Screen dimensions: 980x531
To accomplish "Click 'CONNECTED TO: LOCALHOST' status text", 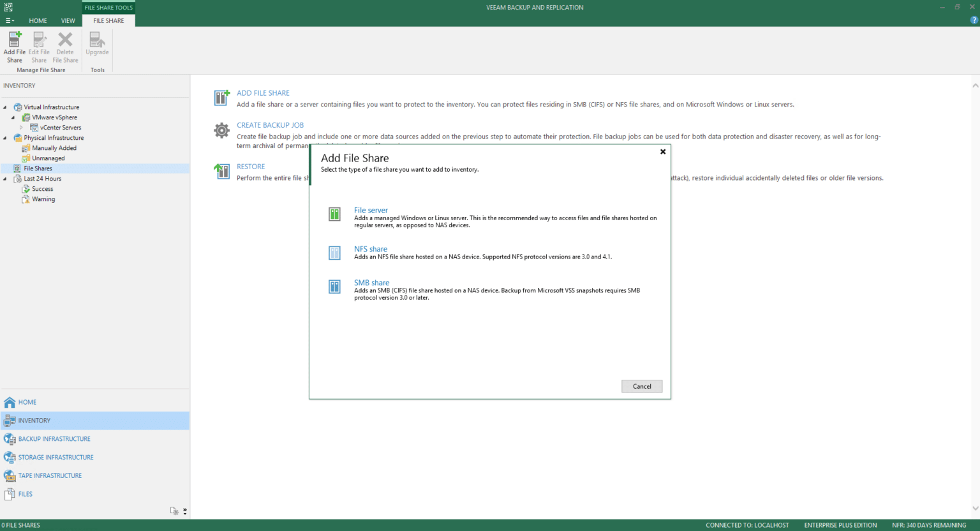I will pyautogui.click(x=747, y=525).
